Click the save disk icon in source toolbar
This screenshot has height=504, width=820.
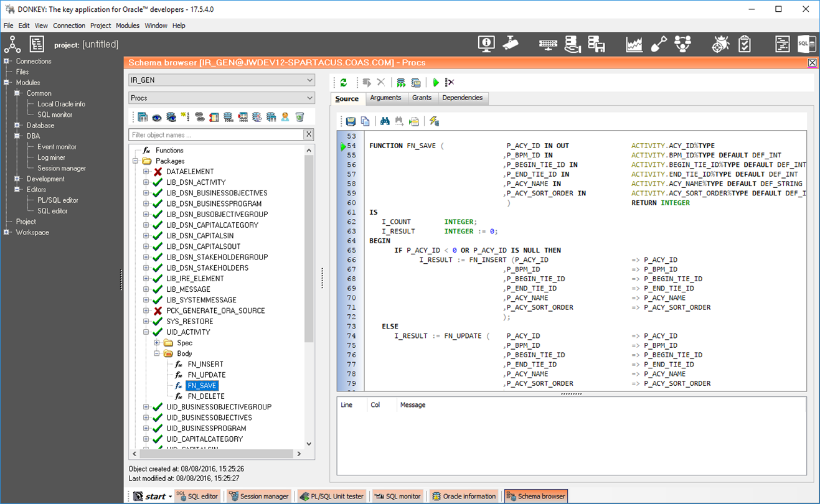click(x=351, y=121)
